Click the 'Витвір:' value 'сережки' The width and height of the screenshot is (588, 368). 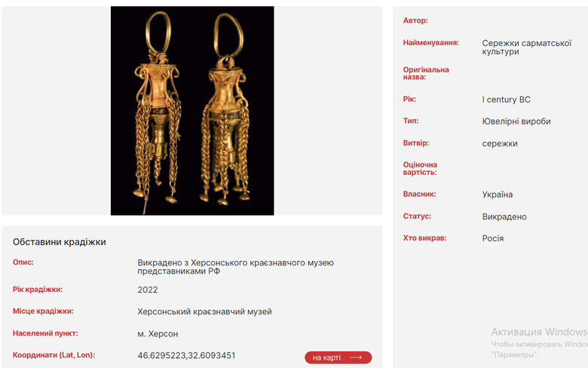pos(500,143)
